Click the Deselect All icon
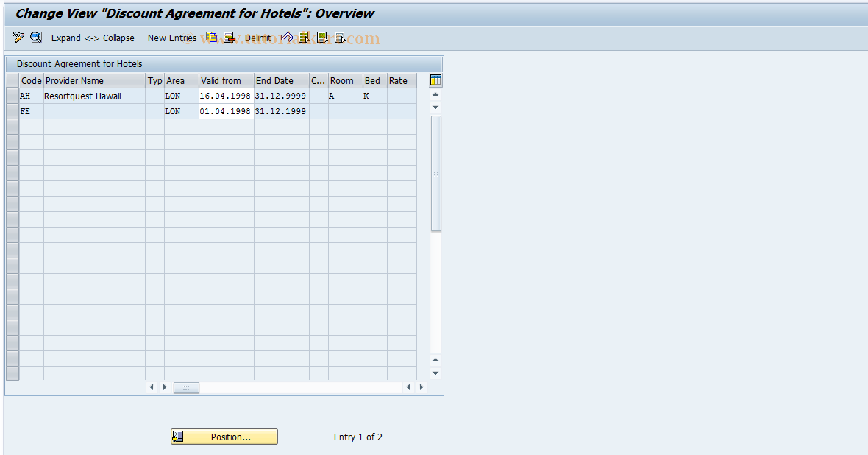Viewport: 868px width, 455px height. (x=340, y=38)
